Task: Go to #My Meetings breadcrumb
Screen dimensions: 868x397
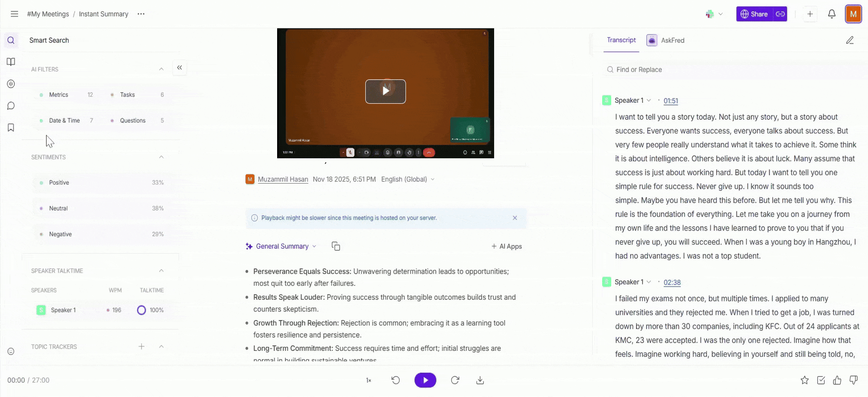Action: (48, 14)
